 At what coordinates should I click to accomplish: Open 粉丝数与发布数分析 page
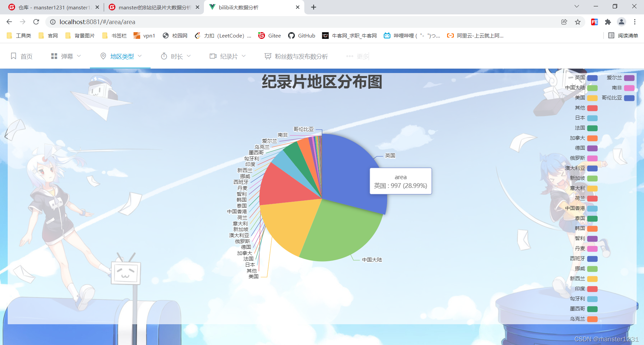point(296,56)
